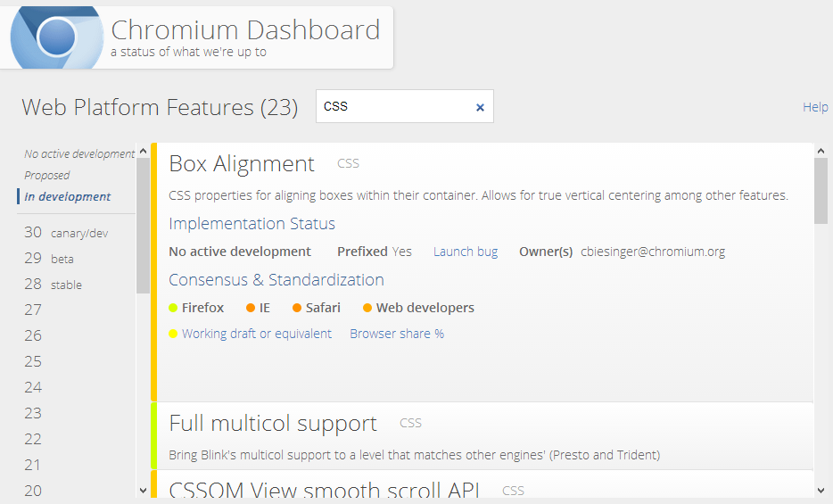833x504 pixels.
Task: Select the Proposed filter
Action: point(46,175)
